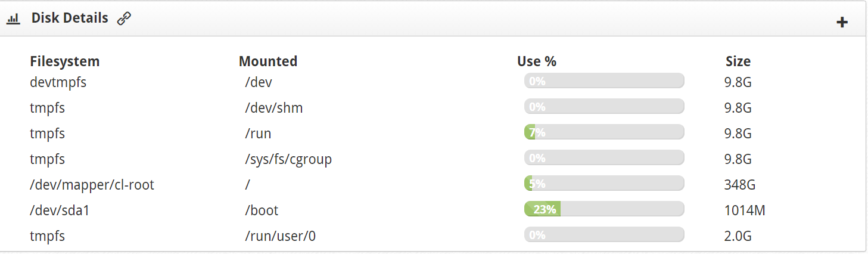Screen dimensions: 868x254
Task: Click the Size column header
Action: click(738, 61)
